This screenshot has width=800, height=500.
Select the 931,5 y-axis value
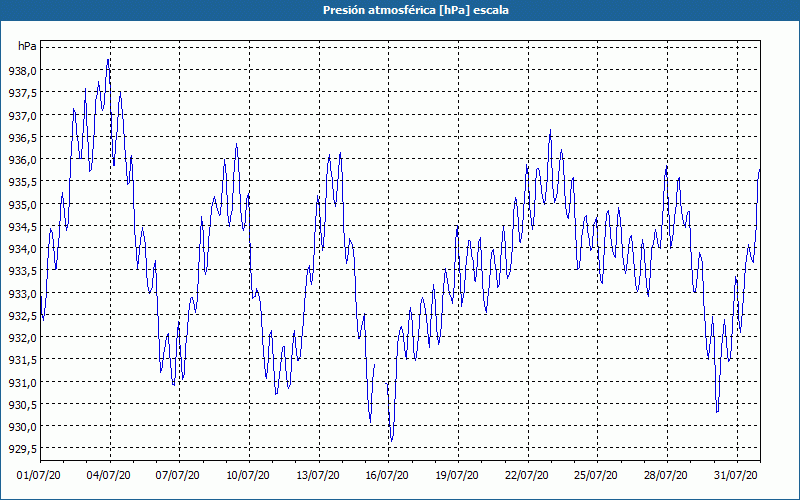22,360
